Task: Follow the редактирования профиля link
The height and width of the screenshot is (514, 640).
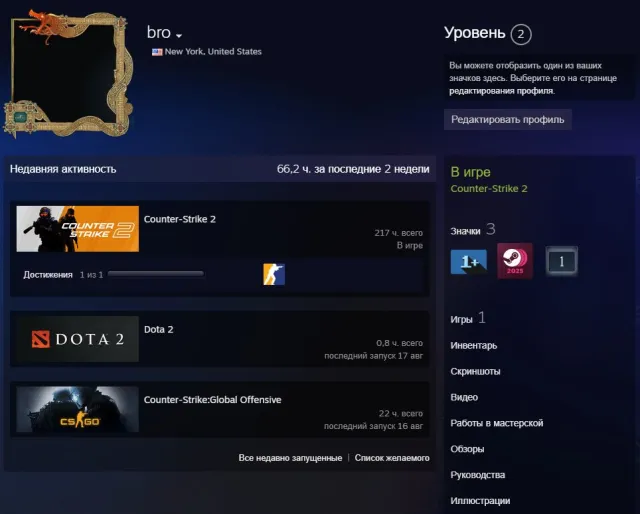Action: coord(501,91)
